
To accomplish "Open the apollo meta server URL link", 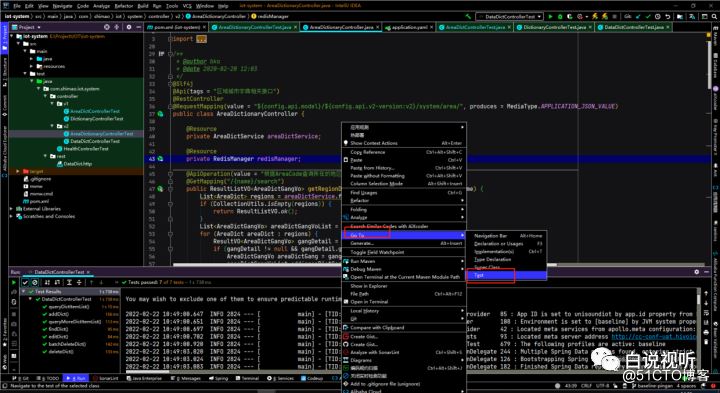I will pyautogui.click(x=654, y=337).
